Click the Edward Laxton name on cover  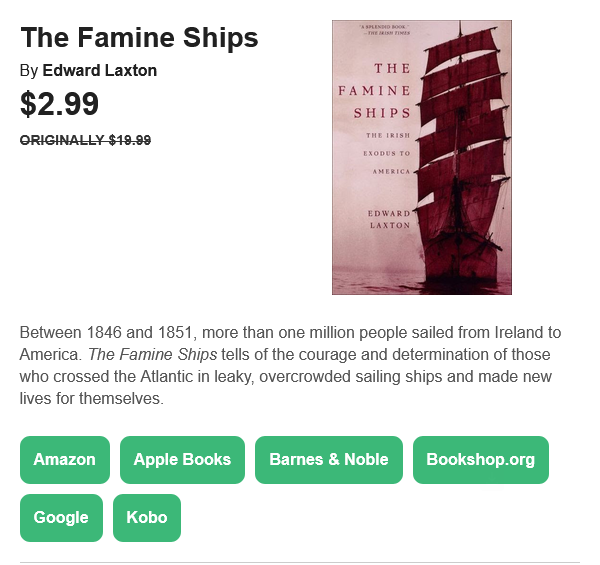pos(389,219)
